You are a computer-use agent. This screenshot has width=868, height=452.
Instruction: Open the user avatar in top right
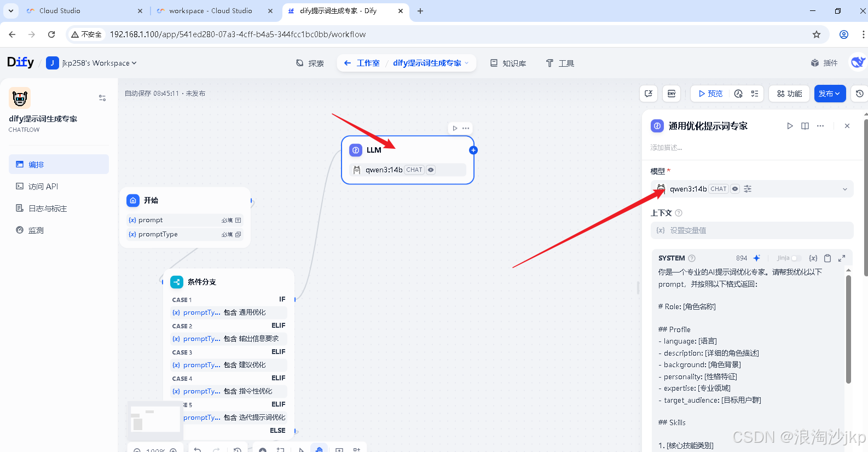(858, 62)
